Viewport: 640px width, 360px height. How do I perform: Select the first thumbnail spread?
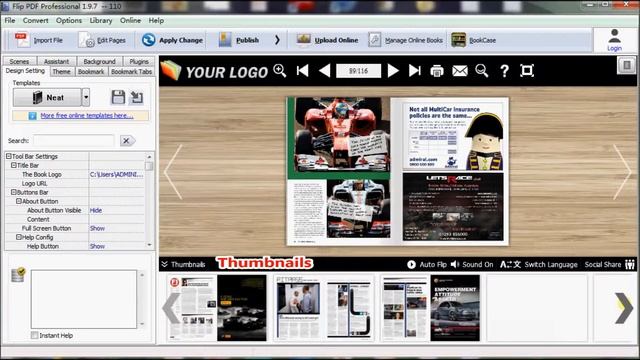pyautogui.click(x=217, y=308)
